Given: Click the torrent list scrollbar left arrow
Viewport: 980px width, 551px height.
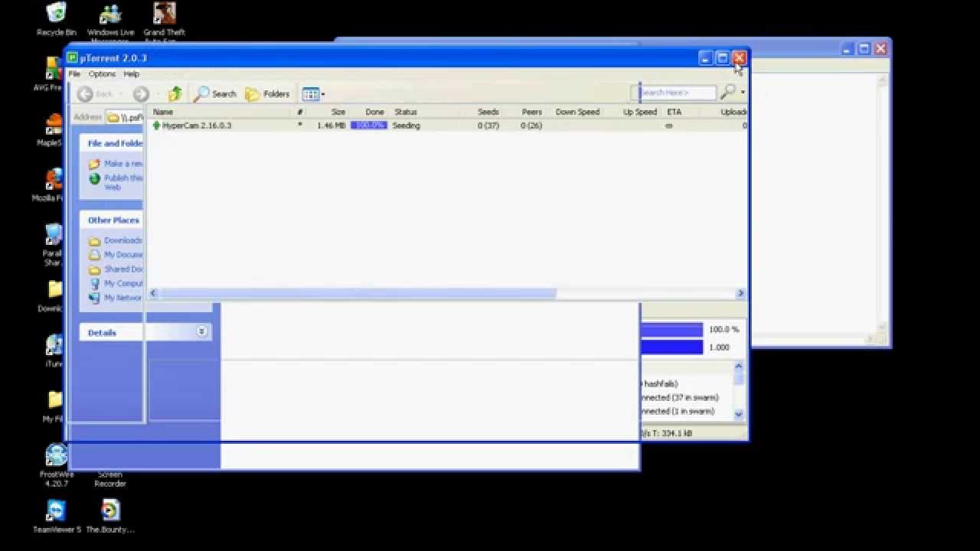Looking at the screenshot, I should point(154,293).
